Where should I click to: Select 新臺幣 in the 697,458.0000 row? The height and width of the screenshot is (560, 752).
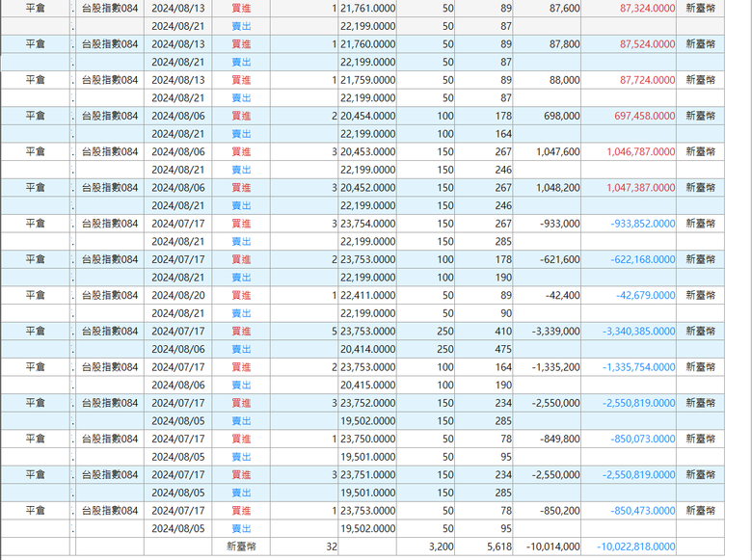(700, 116)
